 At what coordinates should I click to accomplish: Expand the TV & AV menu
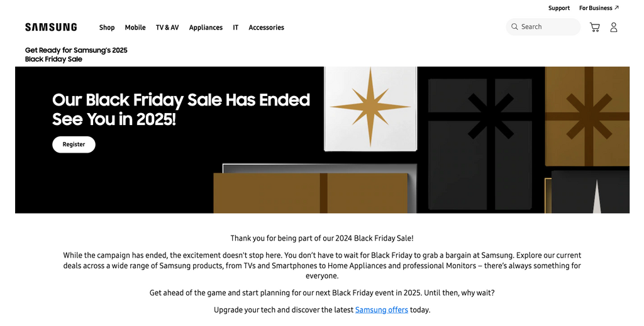tap(167, 28)
